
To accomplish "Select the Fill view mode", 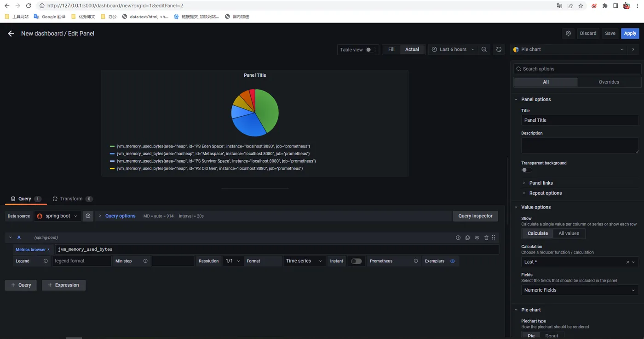I will coord(391,50).
